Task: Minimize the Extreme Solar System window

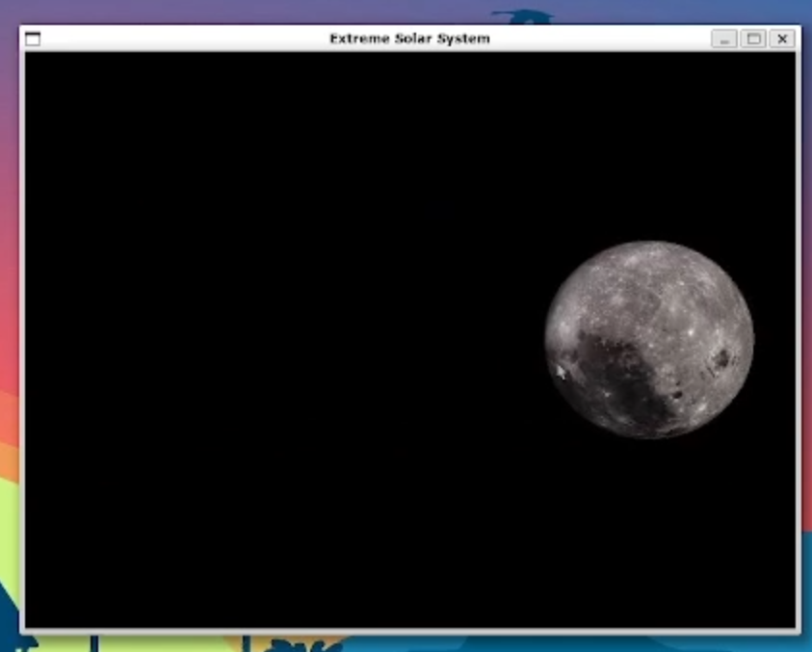Action: coord(724,39)
